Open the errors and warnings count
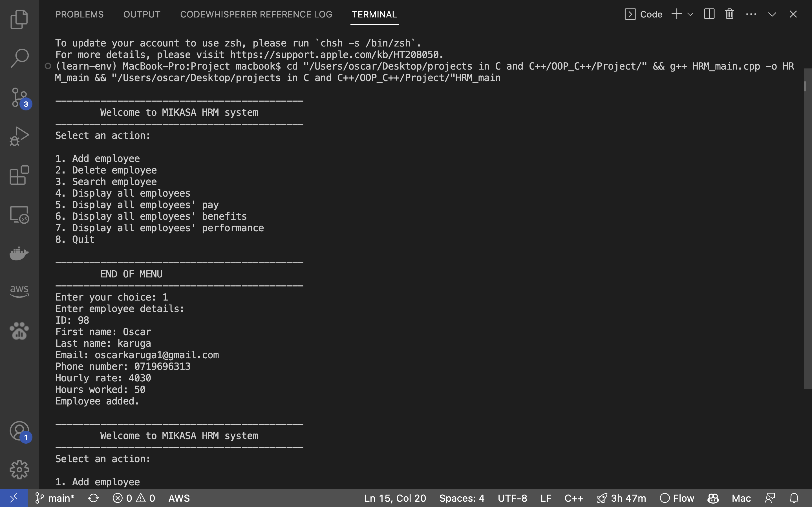Image resolution: width=812 pixels, height=507 pixels. pyautogui.click(x=134, y=498)
